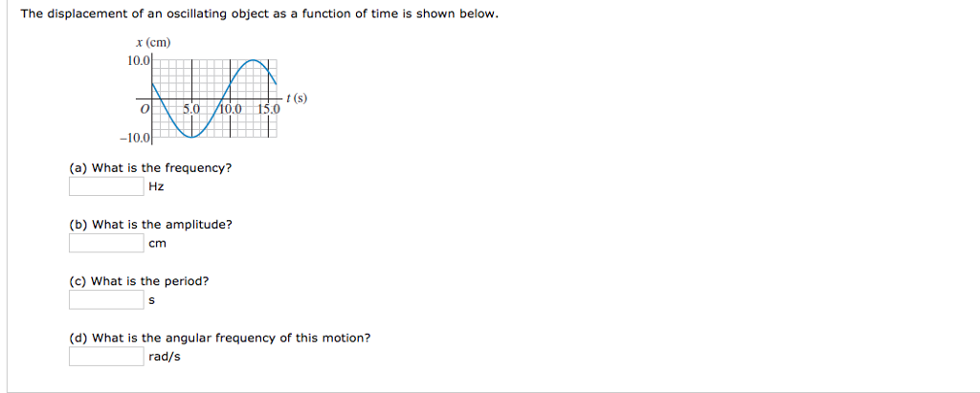Click the origin O label on the graph
This screenshot has width=980, height=393.
143,109
